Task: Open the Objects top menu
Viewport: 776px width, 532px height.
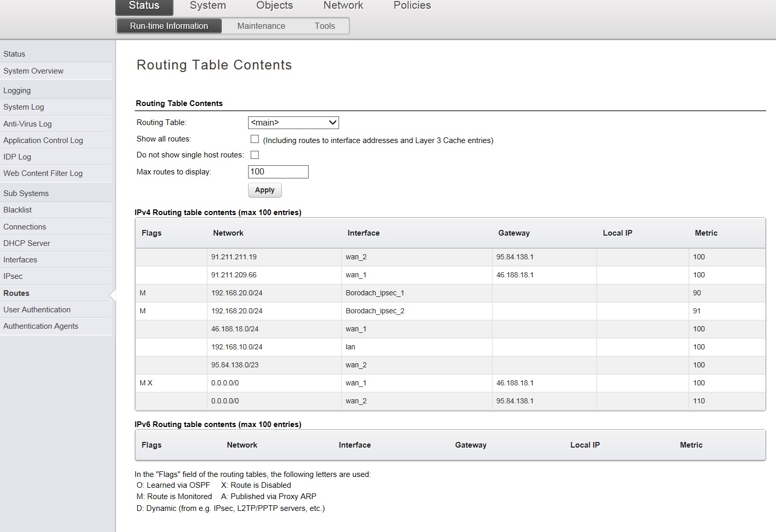Action: (x=274, y=6)
